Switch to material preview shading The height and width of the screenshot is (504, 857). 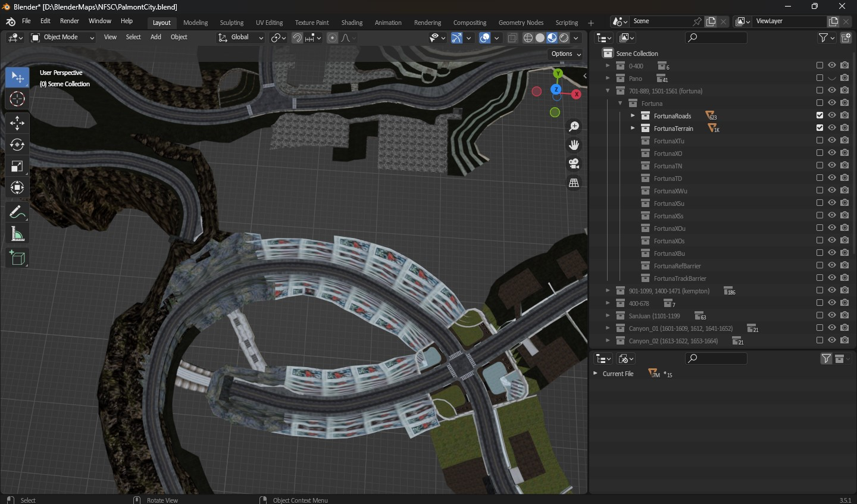click(552, 37)
